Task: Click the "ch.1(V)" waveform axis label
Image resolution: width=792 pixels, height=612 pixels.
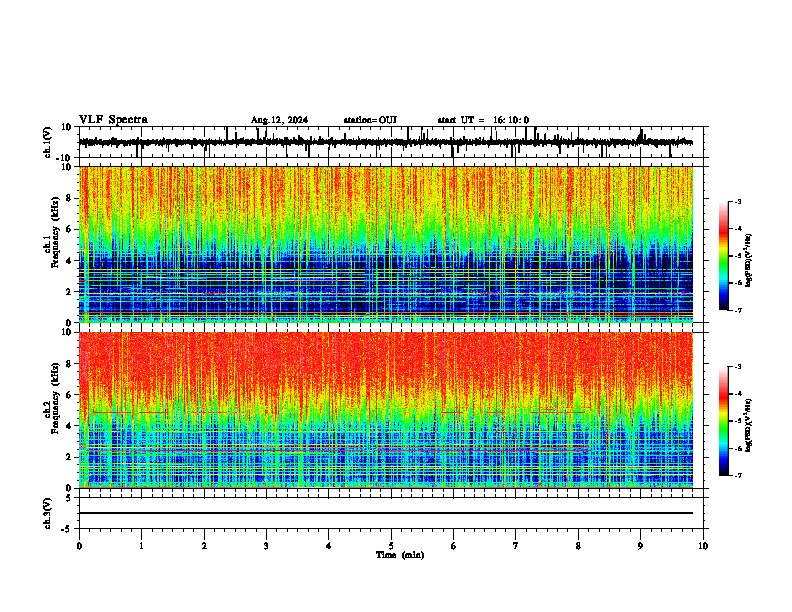Action: [x=48, y=142]
